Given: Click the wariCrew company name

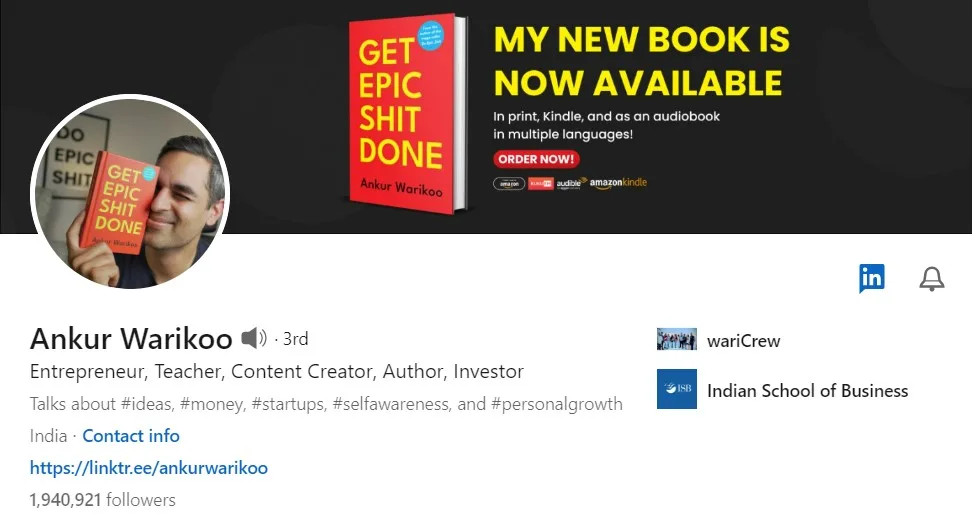Looking at the screenshot, I should click(743, 341).
